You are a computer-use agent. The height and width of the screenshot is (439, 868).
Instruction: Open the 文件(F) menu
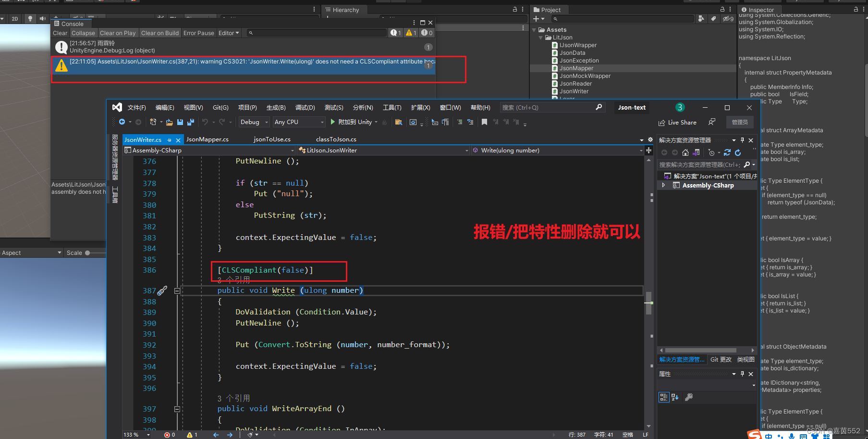[x=136, y=107]
